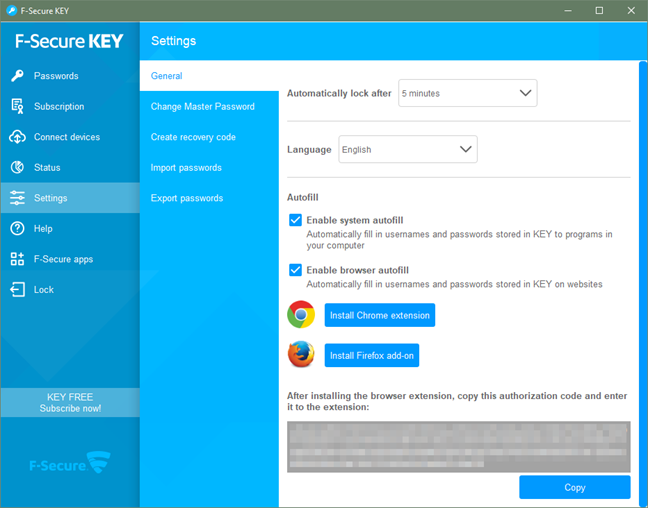Open Help in the sidebar
This screenshot has height=508, width=648.
(x=70, y=229)
